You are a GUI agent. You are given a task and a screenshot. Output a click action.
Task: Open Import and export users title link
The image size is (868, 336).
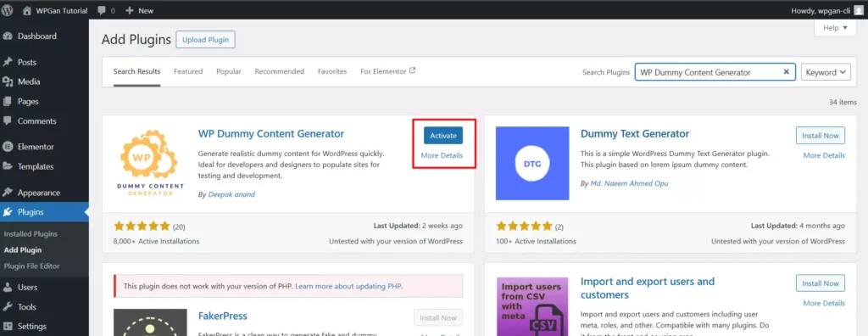tap(648, 288)
